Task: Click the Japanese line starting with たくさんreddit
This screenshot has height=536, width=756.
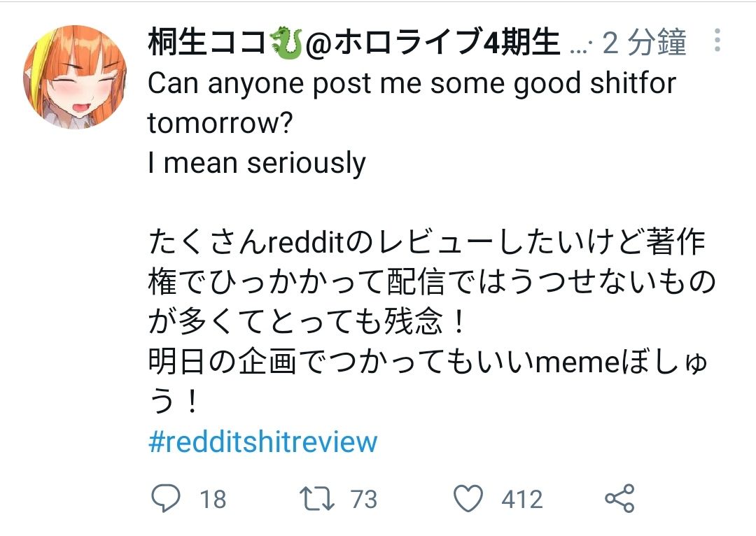Action: point(427,243)
